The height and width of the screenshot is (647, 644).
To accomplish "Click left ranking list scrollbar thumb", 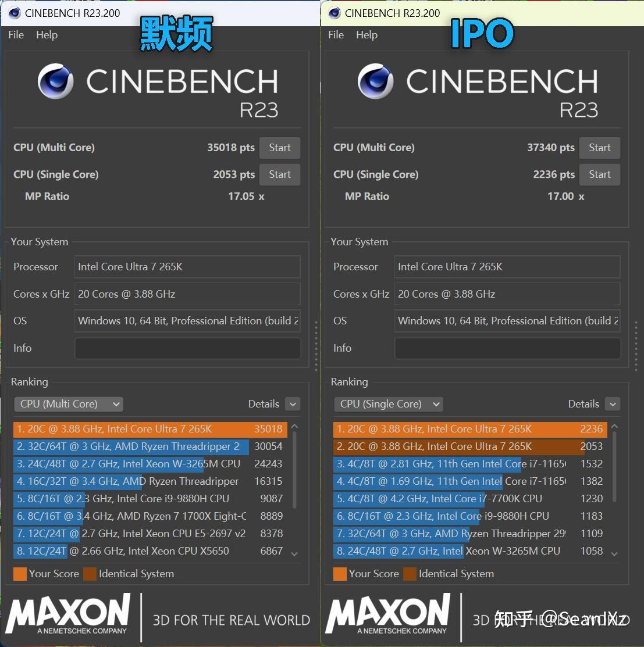I will point(294,470).
